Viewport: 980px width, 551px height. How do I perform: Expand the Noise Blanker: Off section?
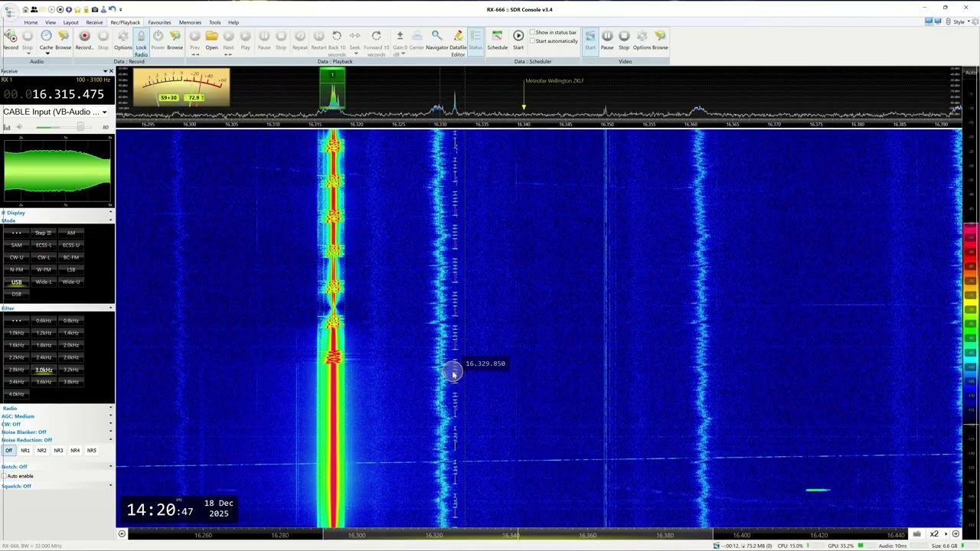pyautogui.click(x=110, y=432)
